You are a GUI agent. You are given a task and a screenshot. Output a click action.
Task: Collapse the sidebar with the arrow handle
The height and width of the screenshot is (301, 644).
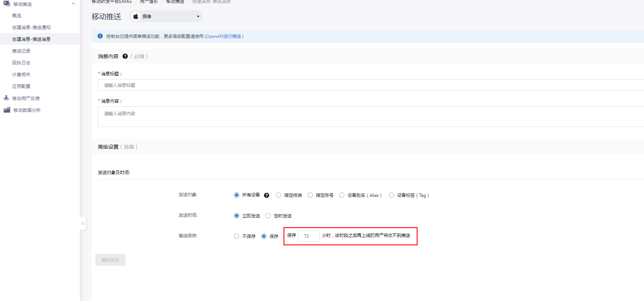[83, 223]
